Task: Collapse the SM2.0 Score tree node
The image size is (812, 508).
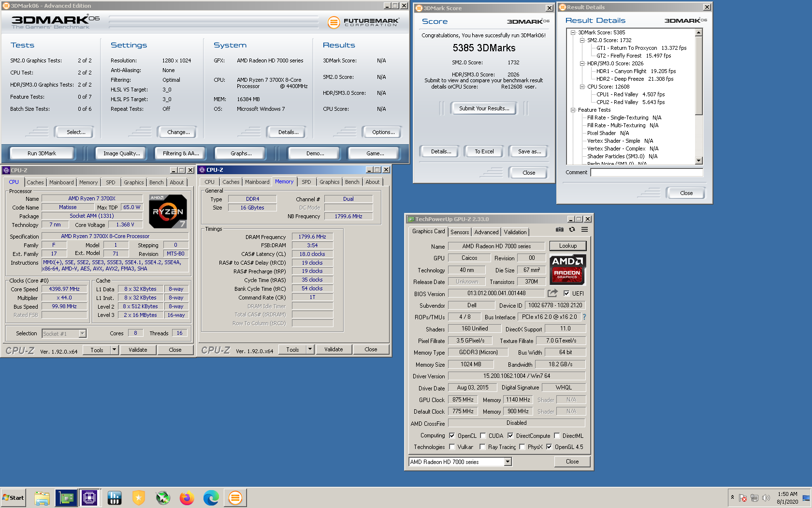Action: coord(582,40)
